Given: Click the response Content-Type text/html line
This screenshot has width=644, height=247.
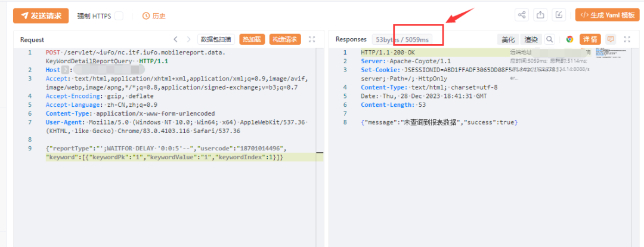Looking at the screenshot, I should point(429,87).
